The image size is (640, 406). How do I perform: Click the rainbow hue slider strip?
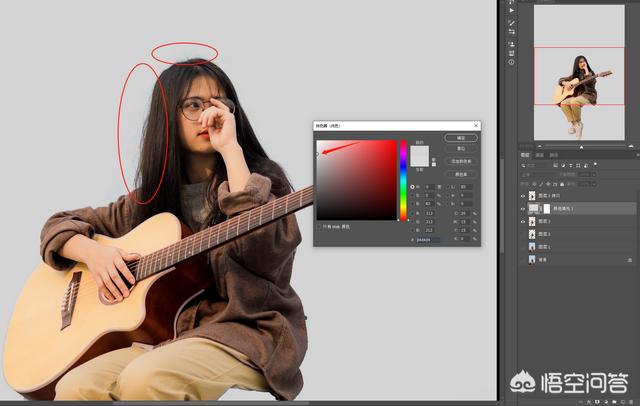(404, 180)
